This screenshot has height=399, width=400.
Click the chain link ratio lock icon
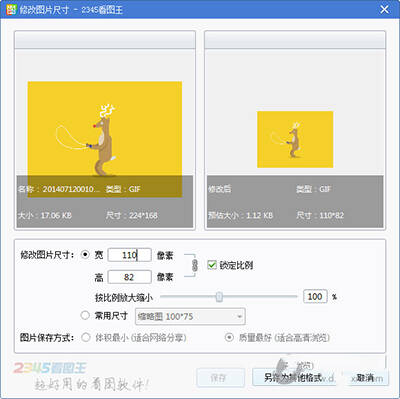195,266
